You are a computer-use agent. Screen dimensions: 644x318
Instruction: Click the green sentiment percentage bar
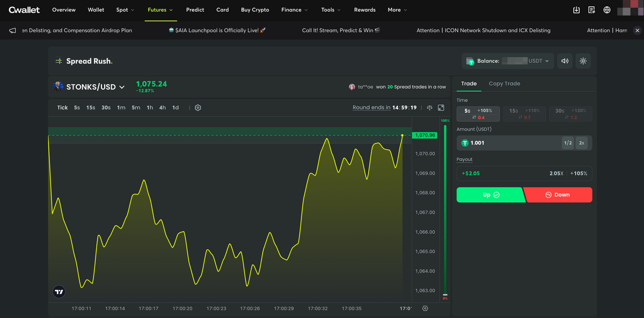445,209
